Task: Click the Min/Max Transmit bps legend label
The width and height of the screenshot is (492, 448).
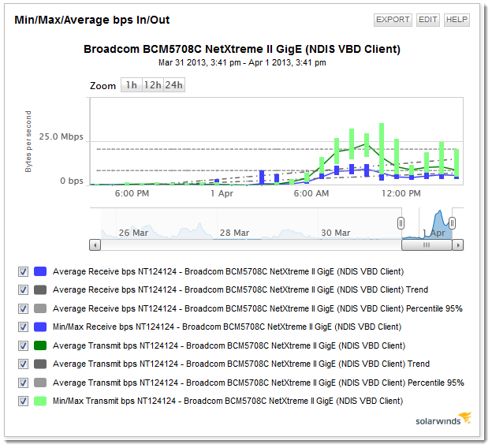Action: [x=228, y=401]
